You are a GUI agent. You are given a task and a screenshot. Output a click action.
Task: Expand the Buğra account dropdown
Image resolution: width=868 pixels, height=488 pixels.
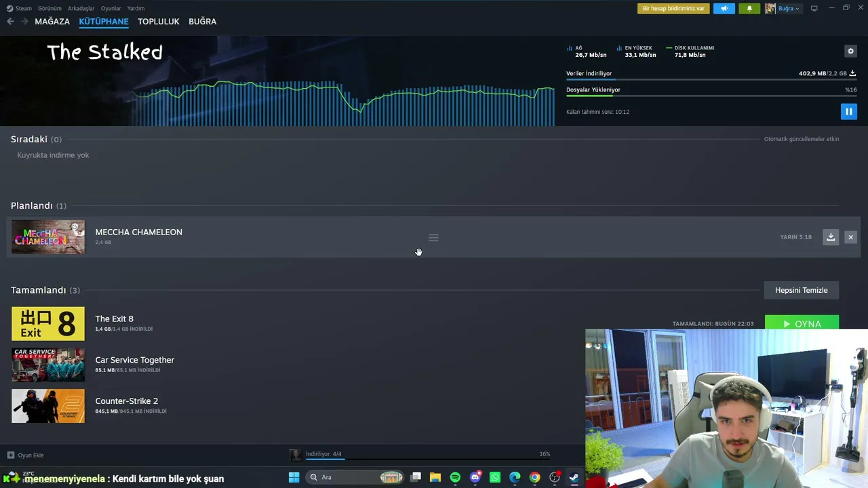pyautogui.click(x=789, y=8)
